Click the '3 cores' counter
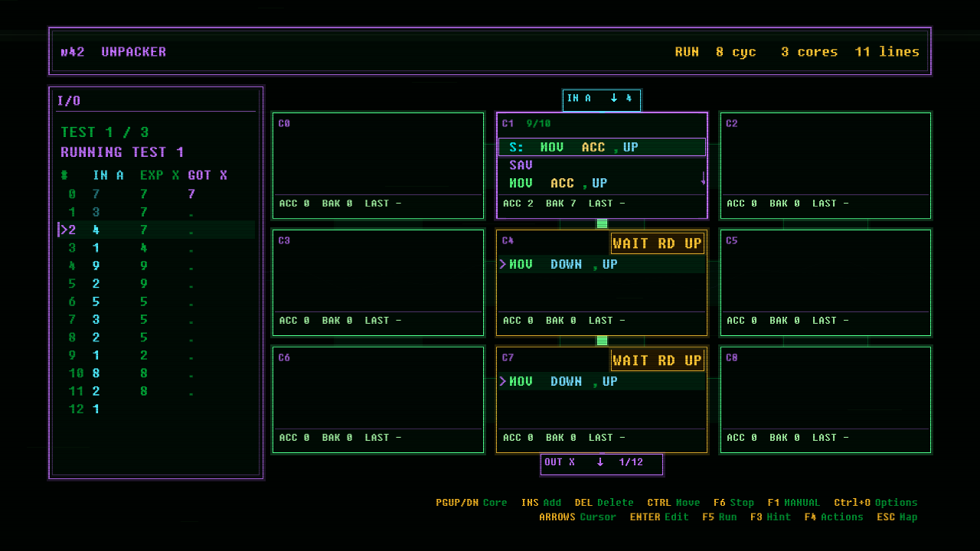 809,52
